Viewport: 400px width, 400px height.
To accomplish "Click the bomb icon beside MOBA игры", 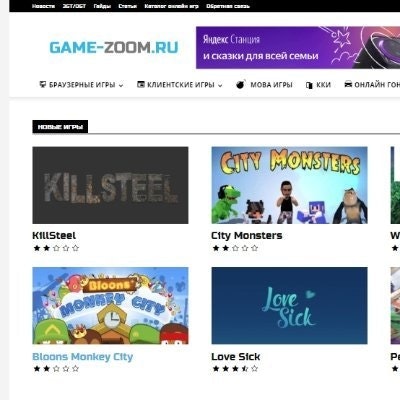I will tap(240, 84).
